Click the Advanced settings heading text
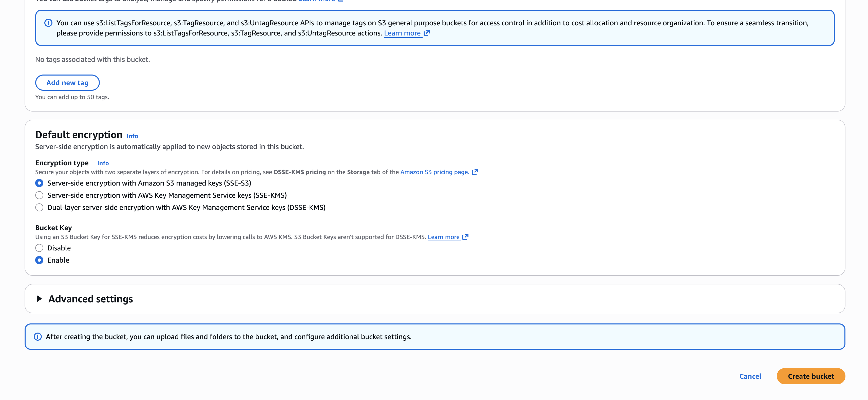868x400 pixels. click(x=91, y=299)
